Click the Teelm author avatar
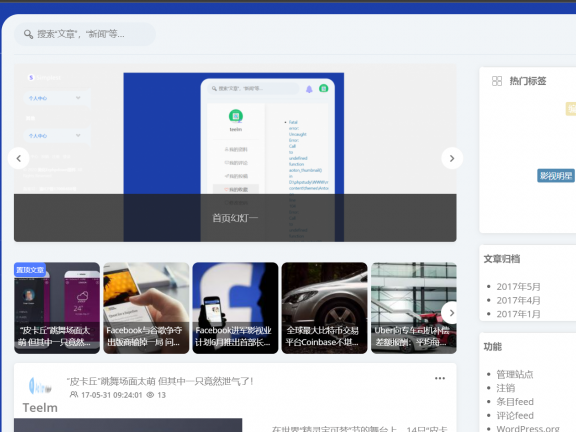This screenshot has height=432, width=576. pyautogui.click(x=40, y=386)
